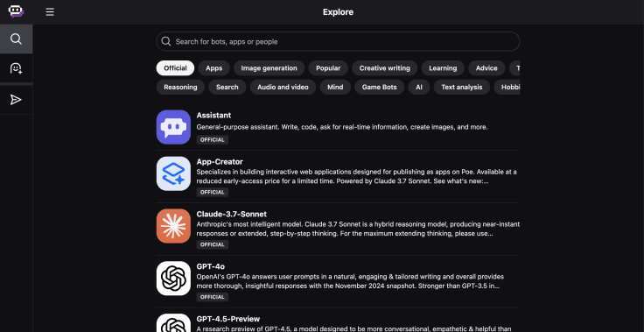Select the Mind category chip
Screen dimensions: 644x332
(x=335, y=88)
